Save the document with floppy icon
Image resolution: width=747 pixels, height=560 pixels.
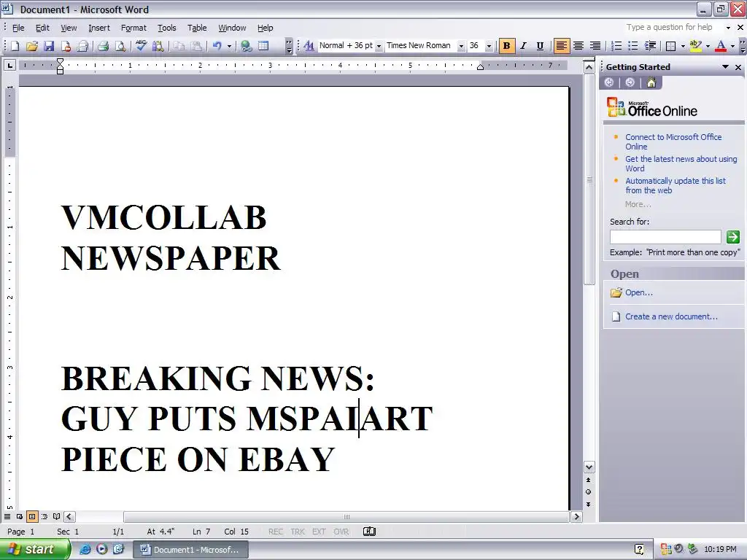[49, 46]
